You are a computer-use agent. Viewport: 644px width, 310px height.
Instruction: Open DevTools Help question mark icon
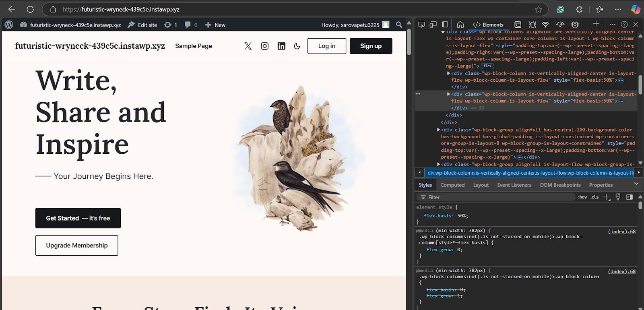point(624,25)
